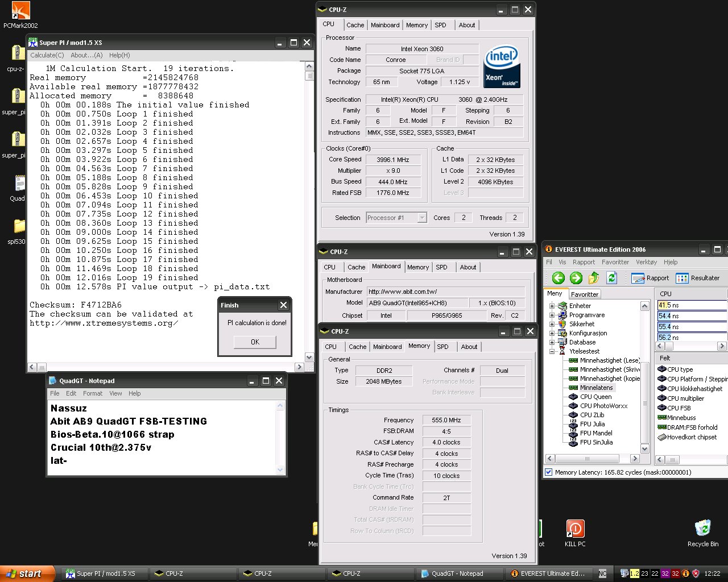This screenshot has width=728, height=582.
Task: Collapse the Ytelsestest tree node
Action: pyautogui.click(x=552, y=351)
